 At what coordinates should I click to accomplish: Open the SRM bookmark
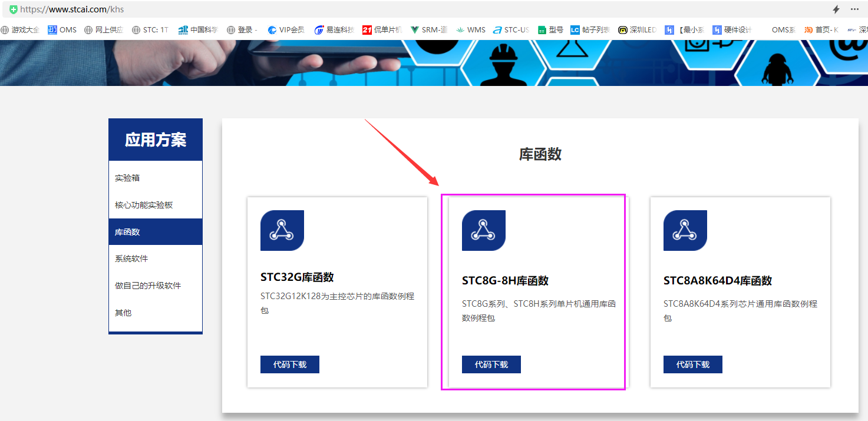(429, 30)
